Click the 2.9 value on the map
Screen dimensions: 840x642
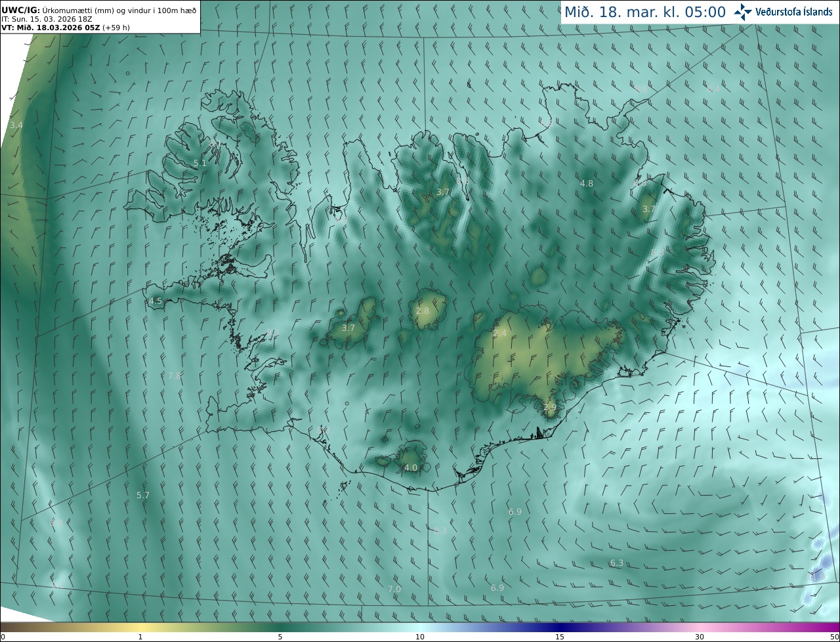point(550,407)
